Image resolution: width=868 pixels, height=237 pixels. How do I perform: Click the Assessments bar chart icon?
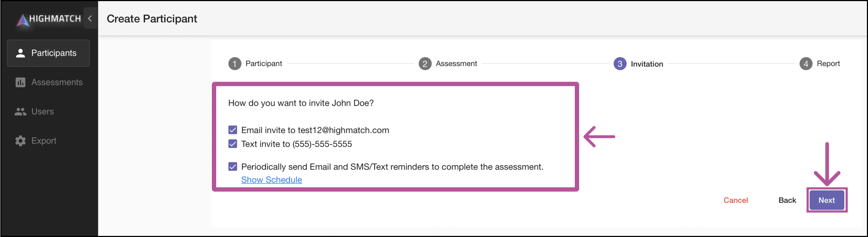click(21, 82)
